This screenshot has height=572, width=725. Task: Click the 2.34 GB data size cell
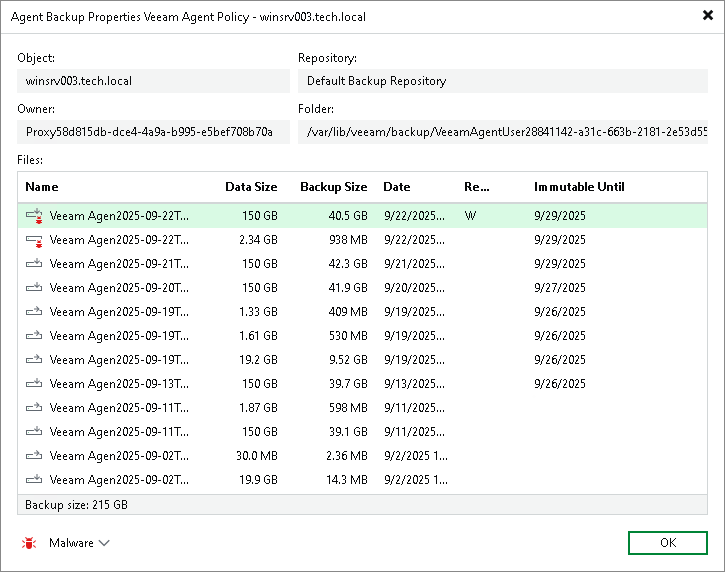[258, 240]
